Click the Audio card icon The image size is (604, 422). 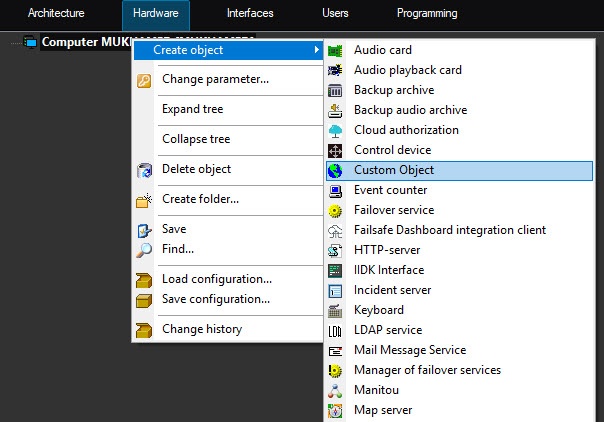click(336, 50)
